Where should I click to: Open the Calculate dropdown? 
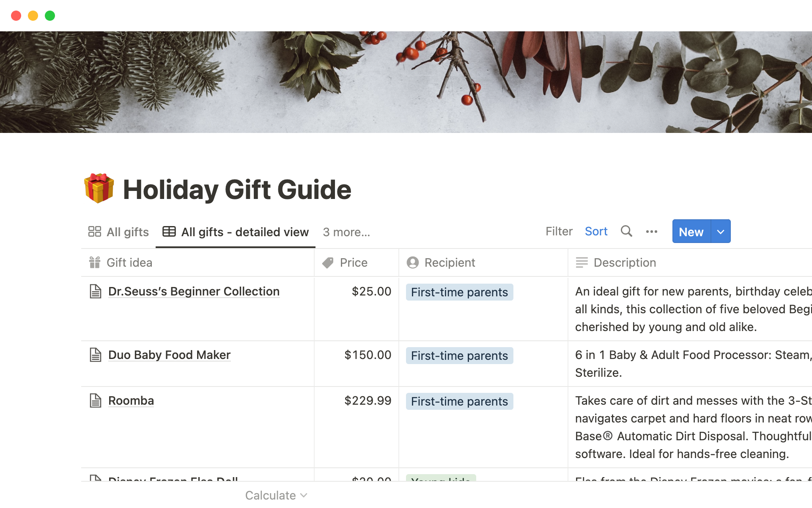[276, 495]
